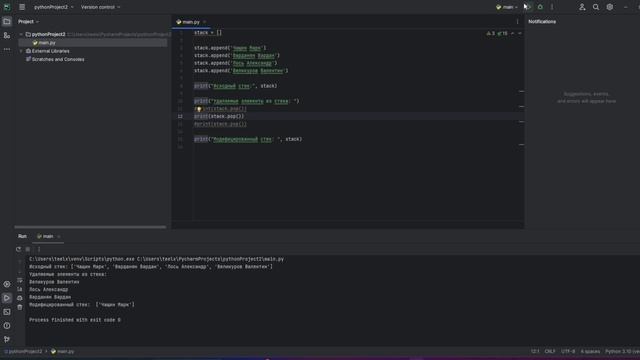Viewport: 640px width, 360px height.
Task: Select Run tool window label
Action: point(22,236)
